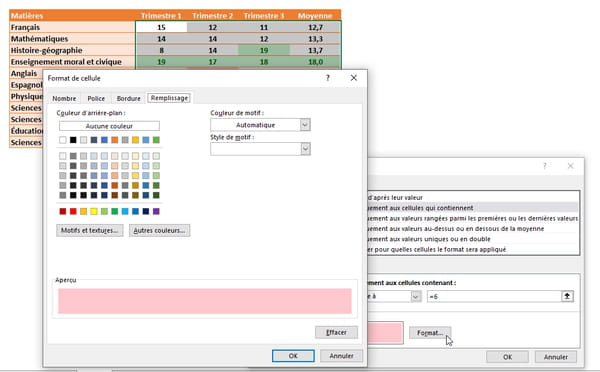Open the comparison operator dropdown in rule dialog
The width and height of the screenshot is (600, 372).
(416, 296)
